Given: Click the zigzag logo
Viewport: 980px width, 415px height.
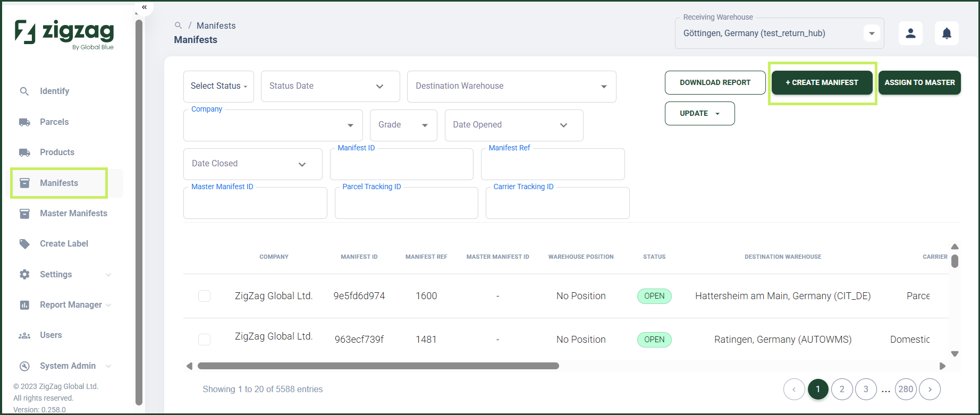Looking at the screenshot, I should tap(64, 35).
